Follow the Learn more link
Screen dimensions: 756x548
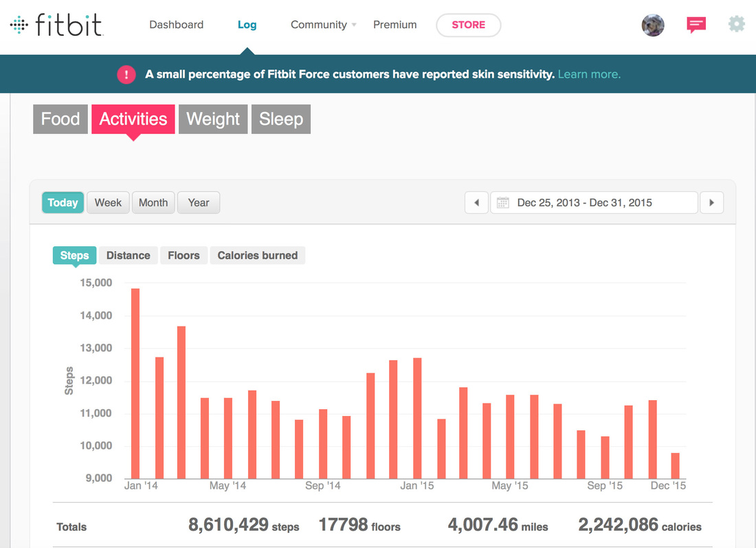tap(589, 74)
